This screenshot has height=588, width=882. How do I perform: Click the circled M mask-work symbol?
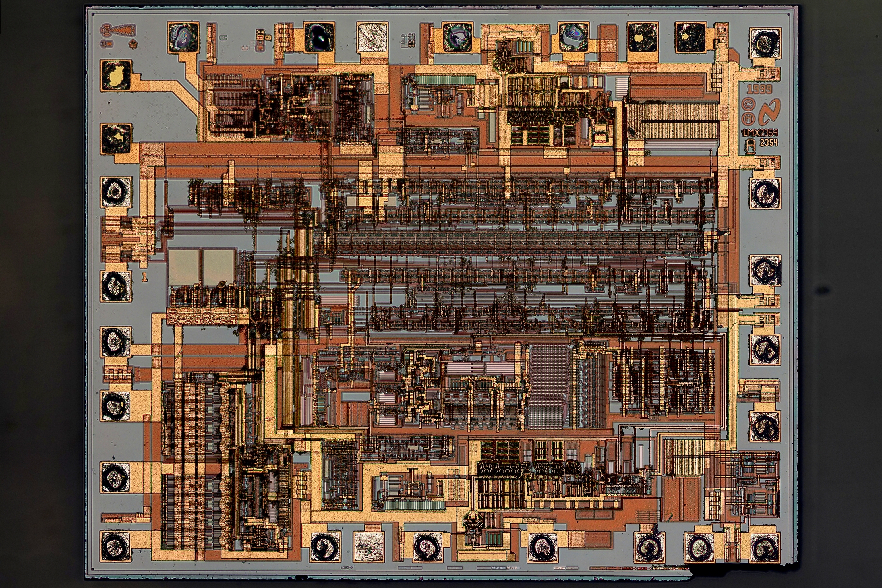point(748,119)
